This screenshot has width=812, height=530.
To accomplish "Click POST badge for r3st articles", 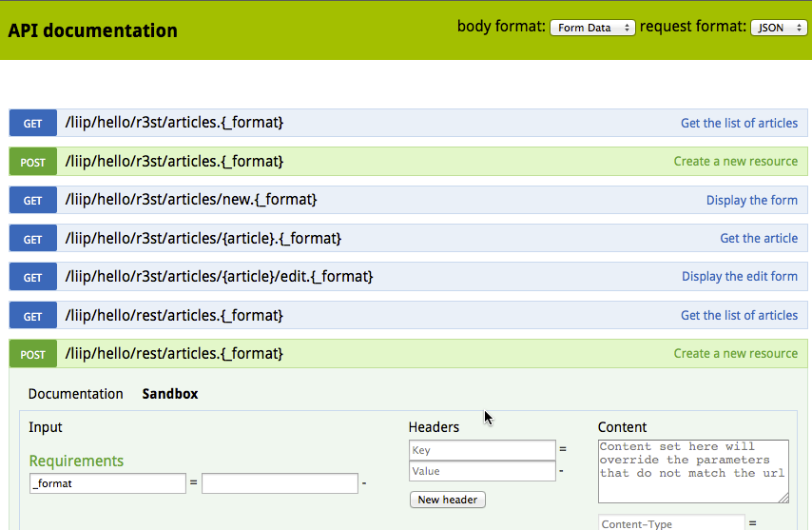I will (x=32, y=162).
